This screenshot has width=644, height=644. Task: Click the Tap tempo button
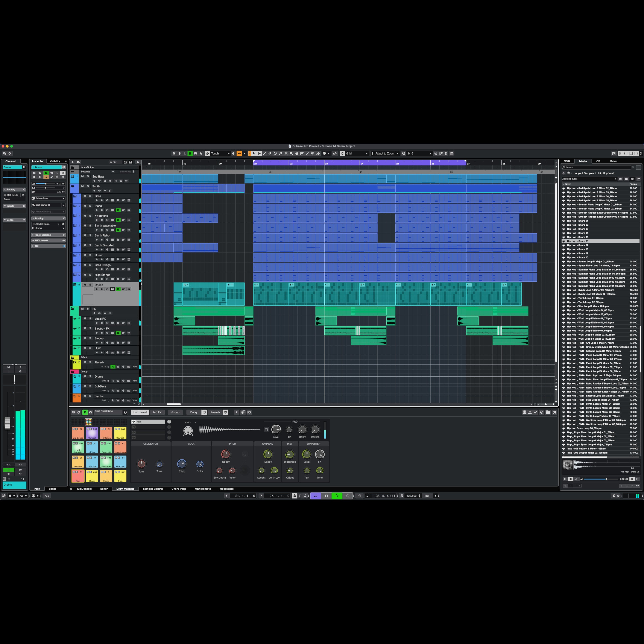pos(427,496)
